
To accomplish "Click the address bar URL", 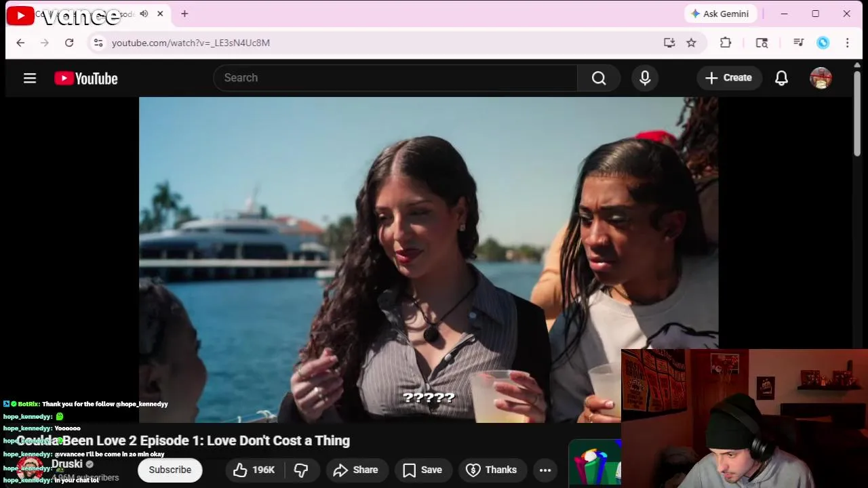I will [191, 43].
